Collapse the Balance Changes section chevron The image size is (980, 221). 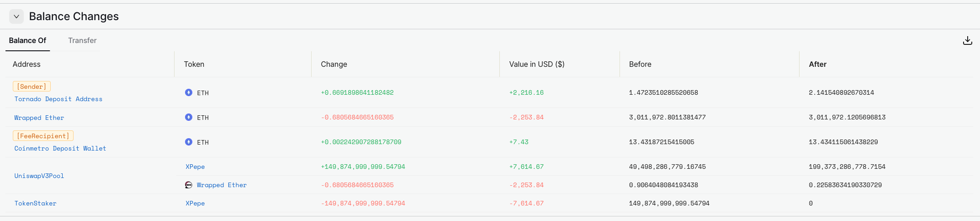pyautogui.click(x=16, y=16)
